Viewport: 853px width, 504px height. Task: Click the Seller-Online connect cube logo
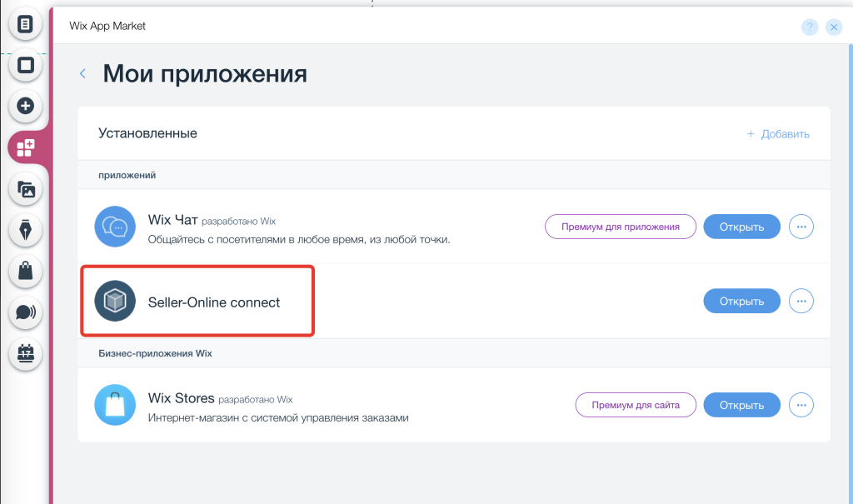[115, 301]
